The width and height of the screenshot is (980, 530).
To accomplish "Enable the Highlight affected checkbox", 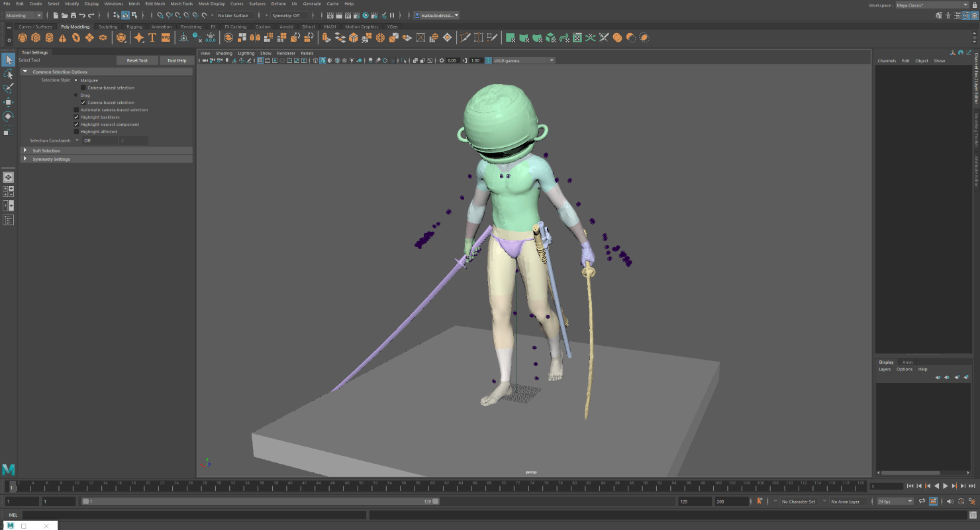I will (77, 131).
